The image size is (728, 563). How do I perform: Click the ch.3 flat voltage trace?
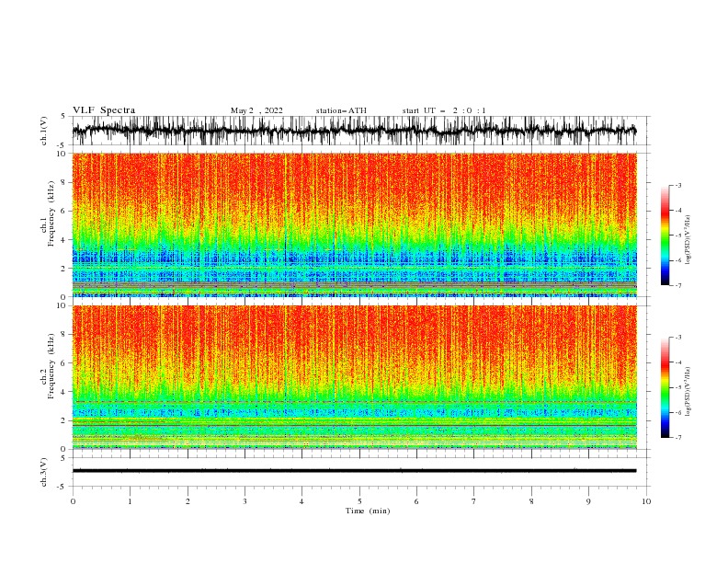(354, 471)
